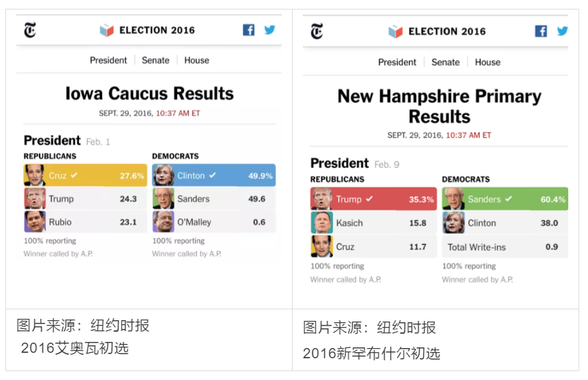Open Senate tab in New Hampshire panel

click(x=446, y=63)
